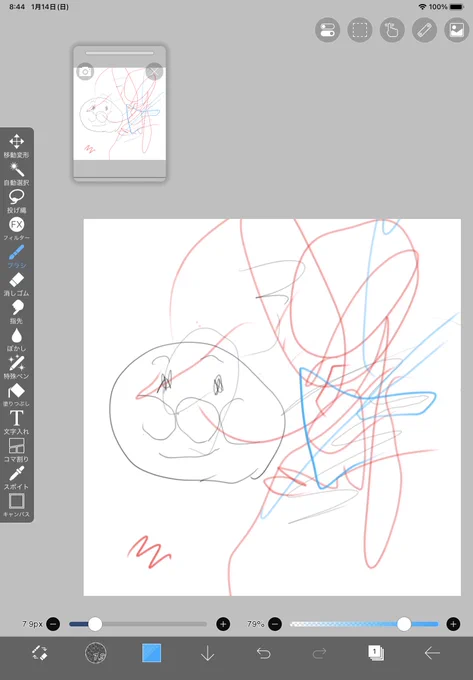Open the stabilizer hand-gesture icon
Viewport: 473px width, 680px height.
[392, 30]
